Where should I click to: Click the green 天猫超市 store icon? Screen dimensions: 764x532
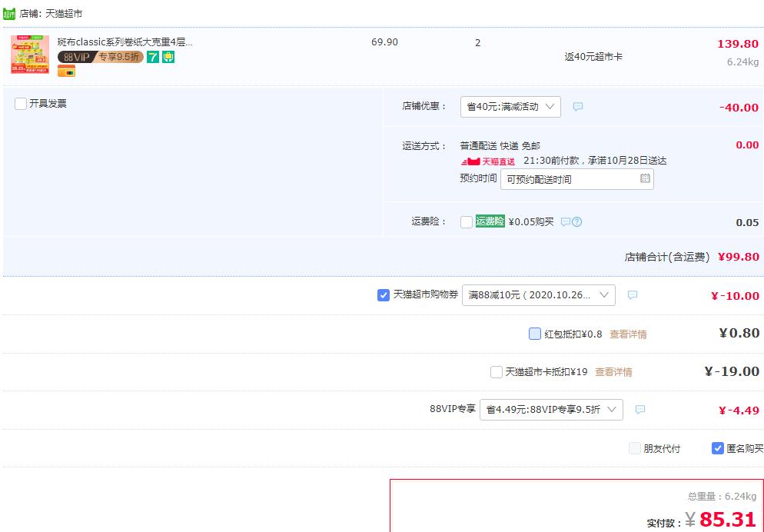click(9, 14)
